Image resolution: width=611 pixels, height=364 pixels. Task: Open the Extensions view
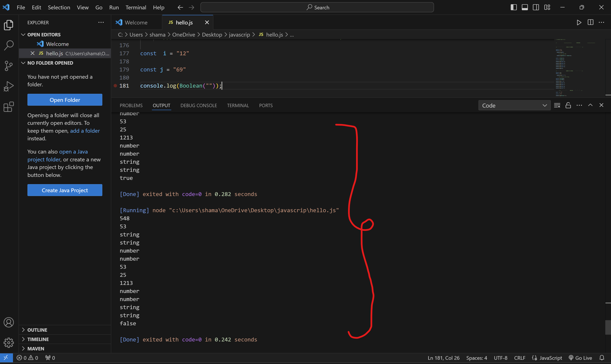point(9,107)
